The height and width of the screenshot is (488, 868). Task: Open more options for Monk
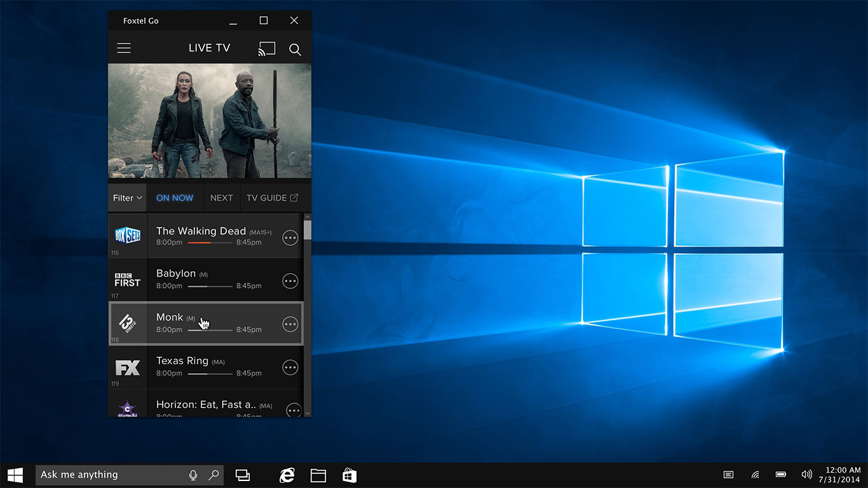[x=290, y=325]
